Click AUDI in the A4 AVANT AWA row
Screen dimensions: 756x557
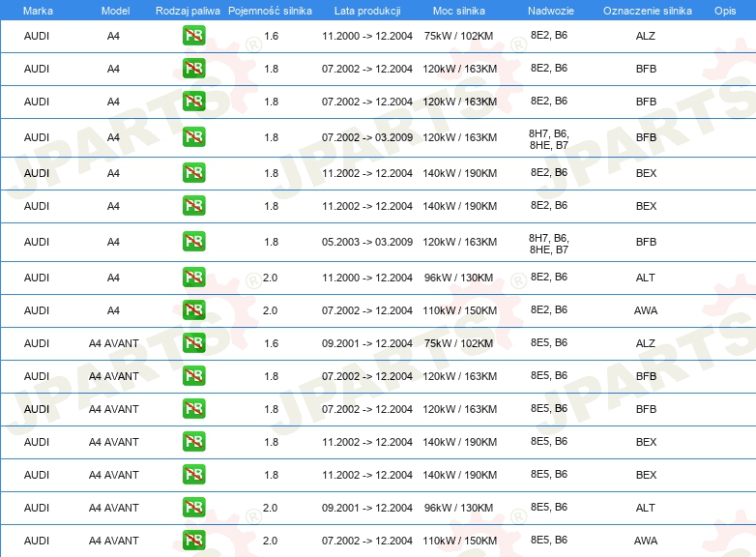click(37, 541)
